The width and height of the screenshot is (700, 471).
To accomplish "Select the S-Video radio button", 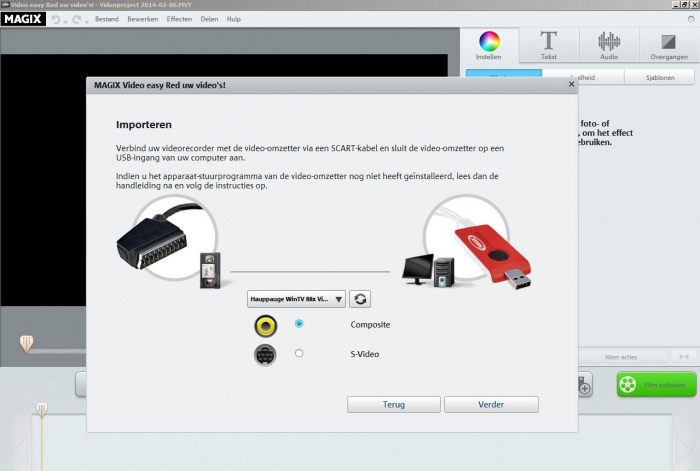I will (299, 353).
